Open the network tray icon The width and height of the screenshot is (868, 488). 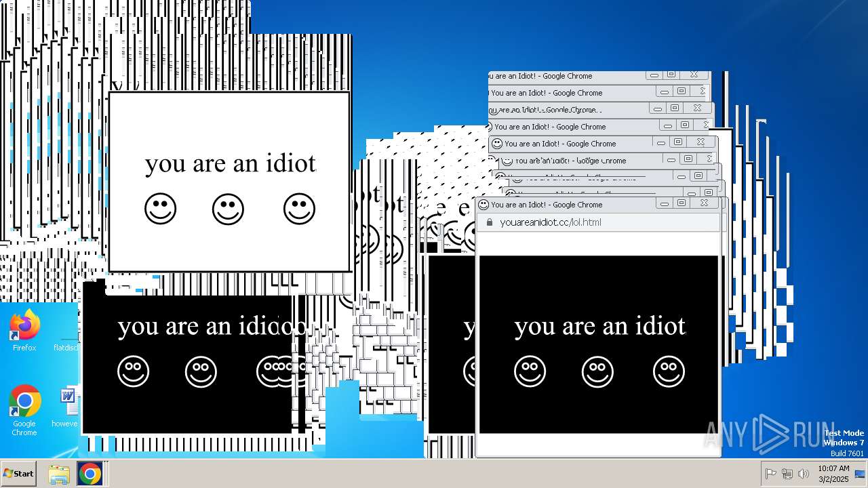(x=787, y=474)
